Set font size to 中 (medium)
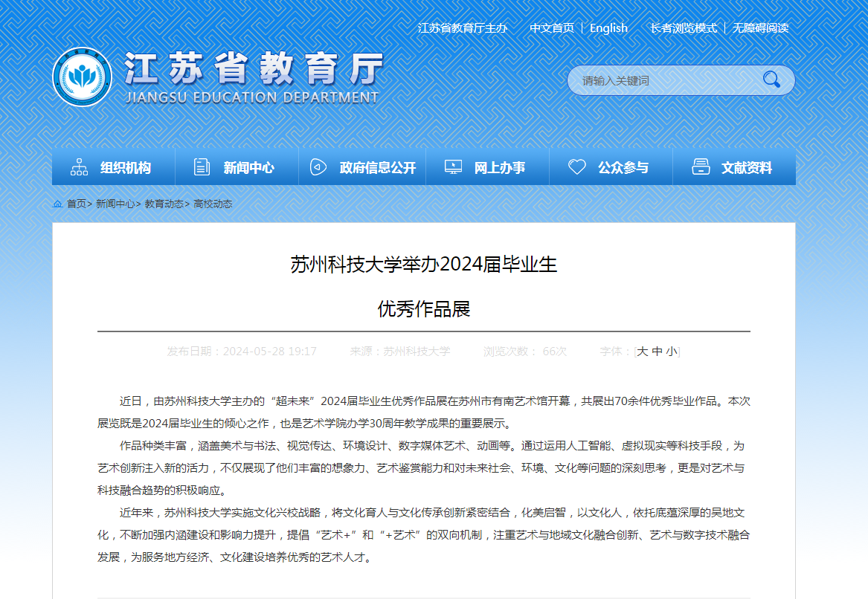The image size is (868, 599). tap(657, 352)
